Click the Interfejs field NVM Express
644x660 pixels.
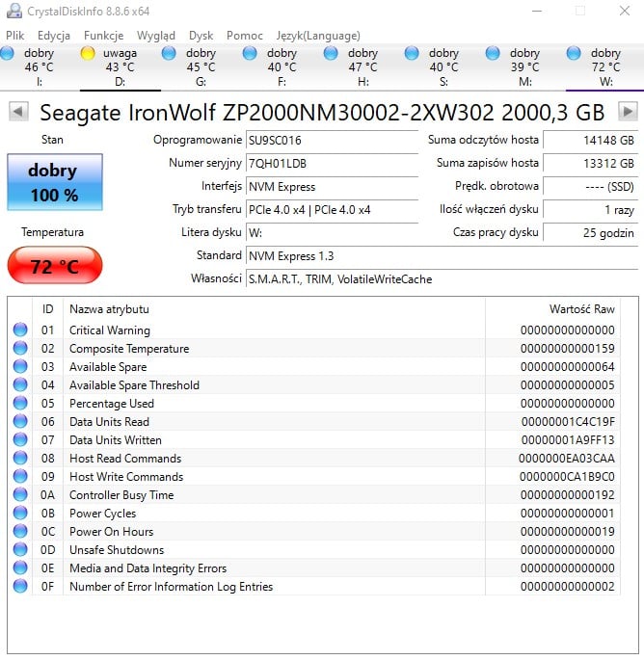coord(332,187)
